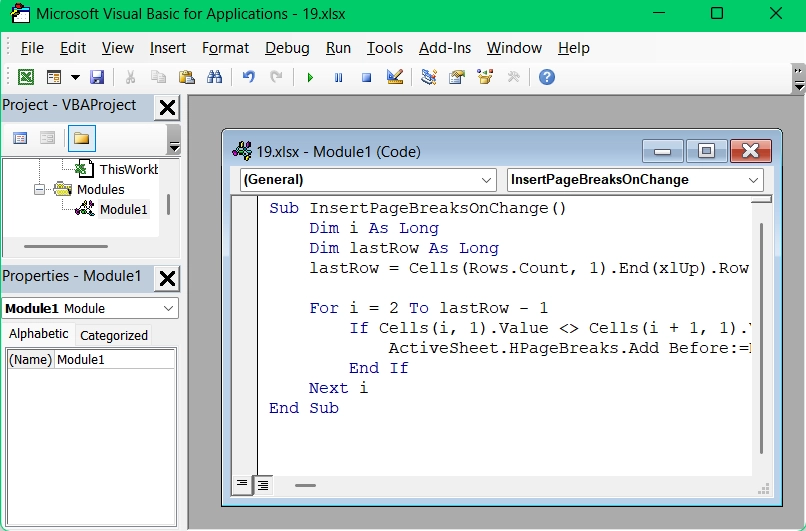Collapse the Modules folder node
This screenshot has height=531, width=806.
pos(40,190)
